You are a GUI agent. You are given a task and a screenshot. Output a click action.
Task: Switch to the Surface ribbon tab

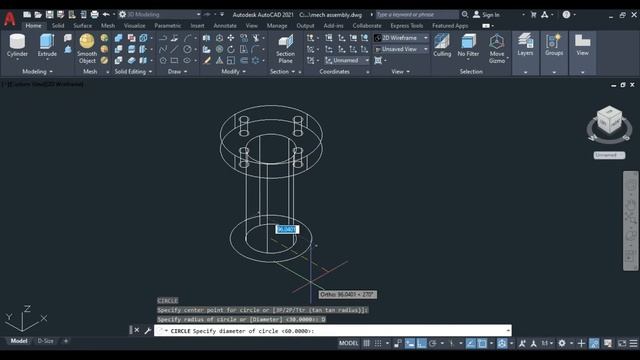82,26
